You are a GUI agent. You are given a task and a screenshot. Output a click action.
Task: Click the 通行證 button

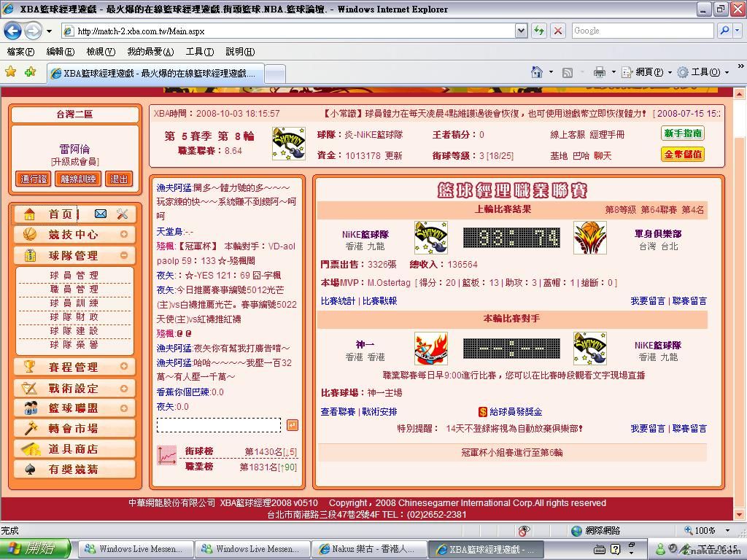click(x=34, y=179)
